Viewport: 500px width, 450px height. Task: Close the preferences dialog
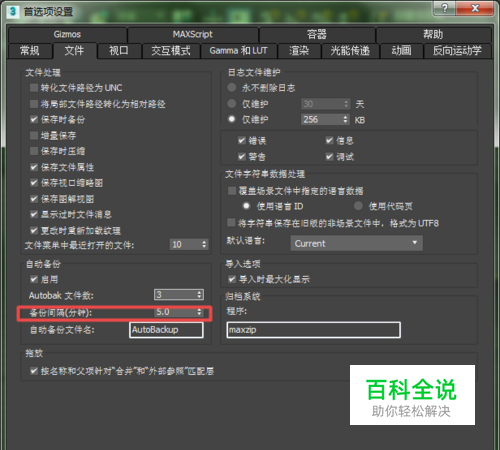475,8
